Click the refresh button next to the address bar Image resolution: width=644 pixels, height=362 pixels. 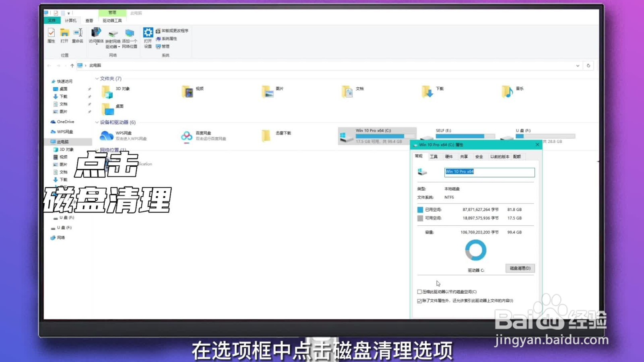coord(588,66)
